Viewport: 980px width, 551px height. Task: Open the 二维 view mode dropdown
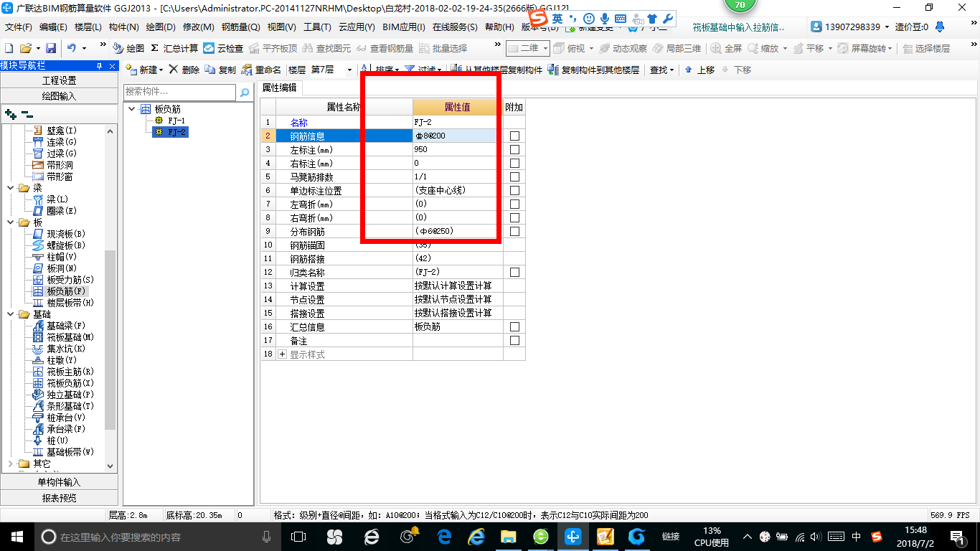(x=546, y=48)
